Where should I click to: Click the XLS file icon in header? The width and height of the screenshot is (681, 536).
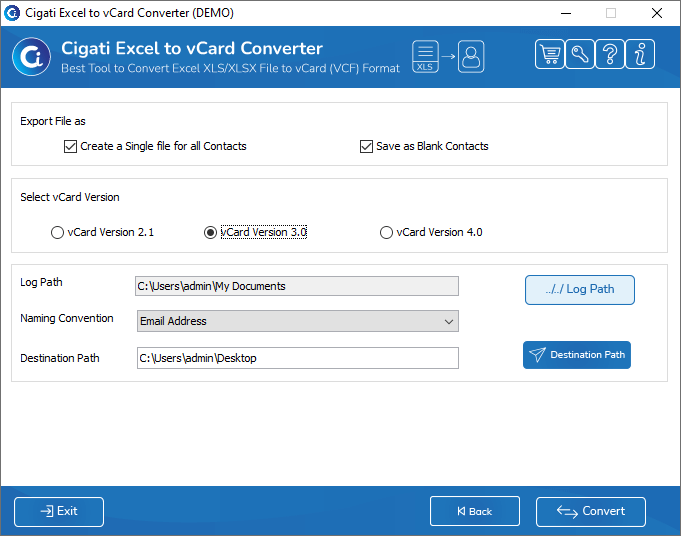pyautogui.click(x=425, y=56)
